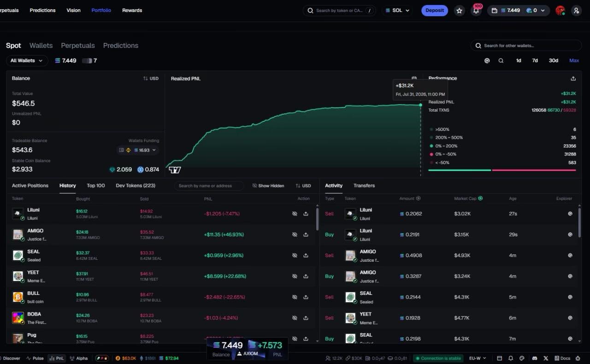The image size is (590, 364).
Task: Click the magnifier icon beside the 1d filter
Action: tap(501, 60)
